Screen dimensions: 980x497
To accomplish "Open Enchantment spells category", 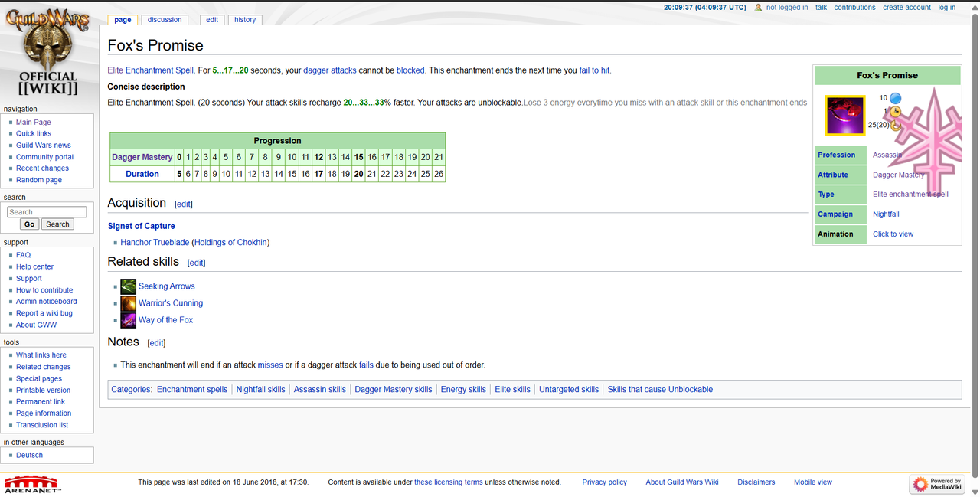I will [192, 390].
